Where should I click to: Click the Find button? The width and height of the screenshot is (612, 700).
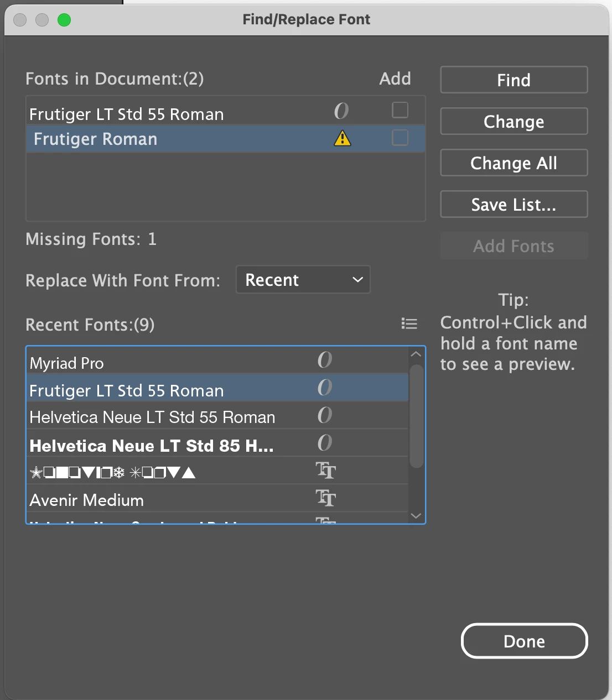[x=514, y=80]
